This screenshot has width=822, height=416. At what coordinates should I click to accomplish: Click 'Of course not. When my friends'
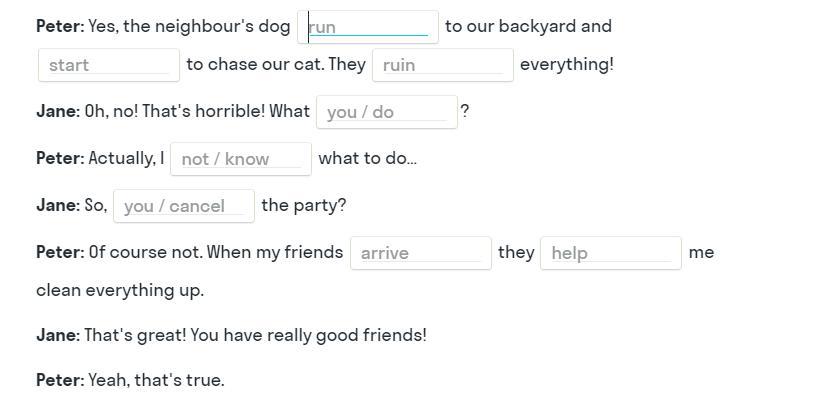pos(215,252)
